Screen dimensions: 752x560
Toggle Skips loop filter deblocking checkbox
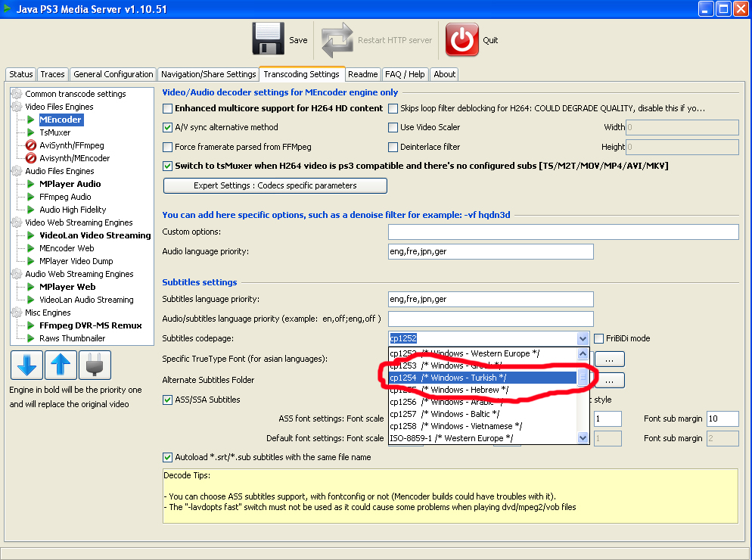coord(393,108)
